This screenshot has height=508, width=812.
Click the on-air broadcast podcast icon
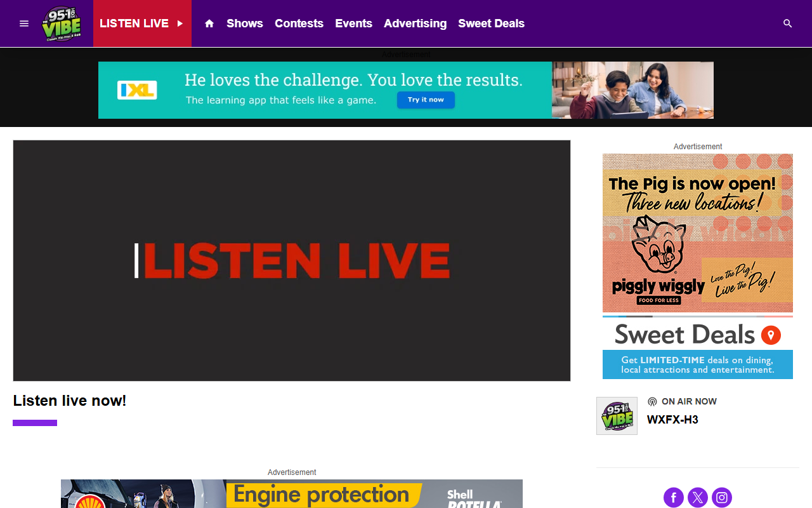(652, 402)
